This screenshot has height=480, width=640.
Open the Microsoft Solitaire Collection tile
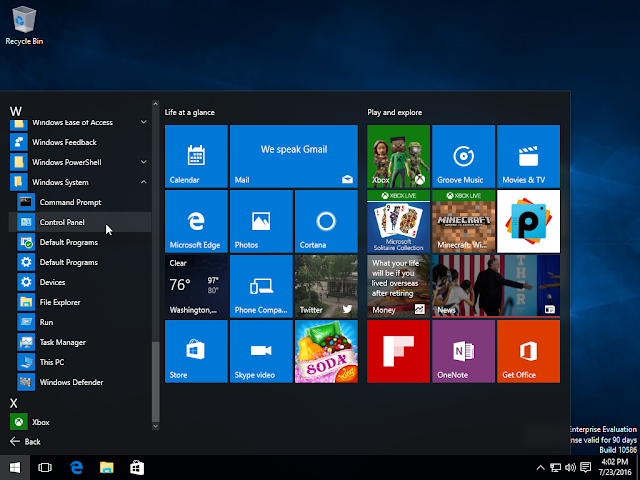click(398, 221)
